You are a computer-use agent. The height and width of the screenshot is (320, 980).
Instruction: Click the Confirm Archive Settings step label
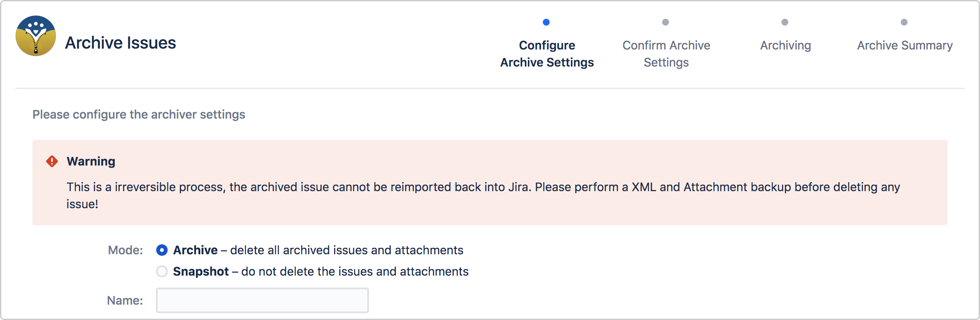666,53
